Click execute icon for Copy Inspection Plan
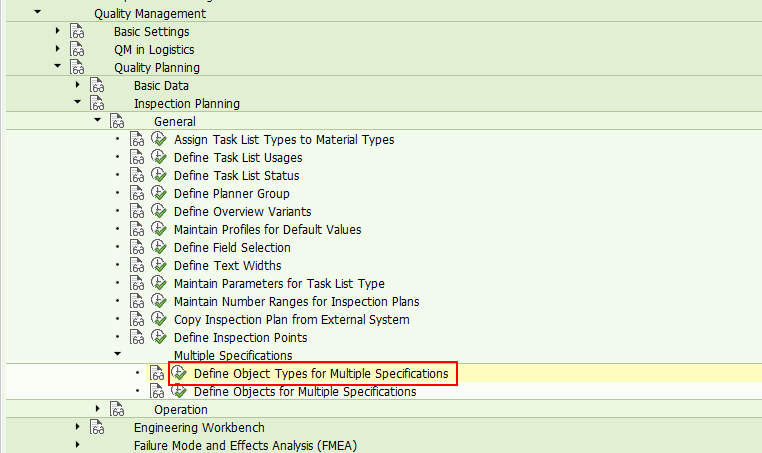 click(x=158, y=320)
